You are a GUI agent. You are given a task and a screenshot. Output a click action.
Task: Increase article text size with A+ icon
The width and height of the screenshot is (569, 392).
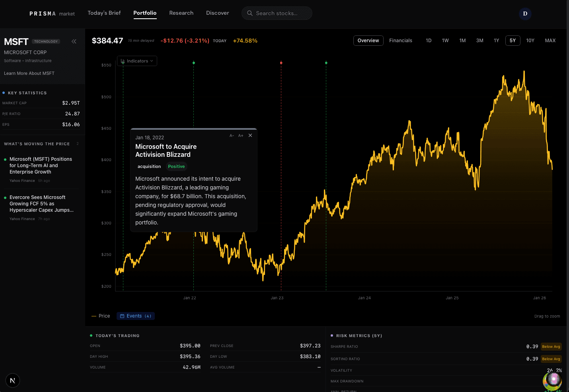pos(240,135)
